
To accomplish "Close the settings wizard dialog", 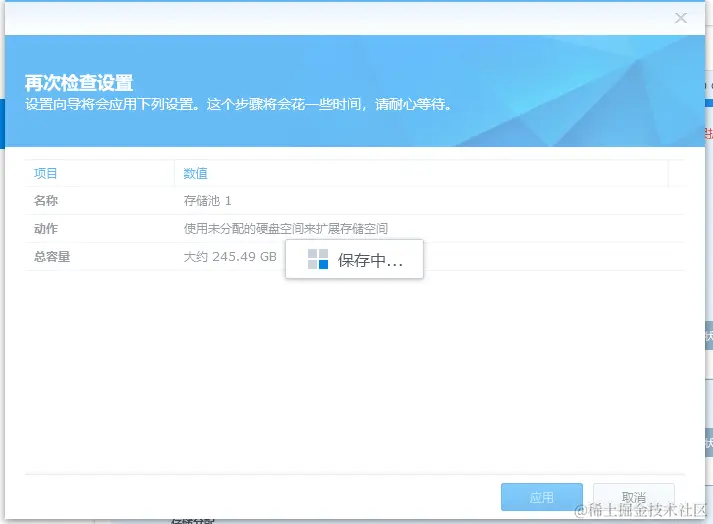I will (x=681, y=18).
